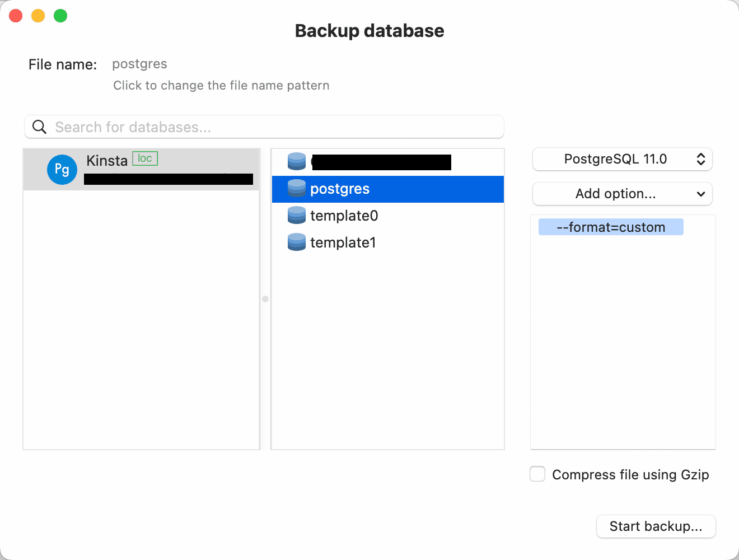The image size is (739, 560).
Task: Click the Backup database title area
Action: [x=369, y=31]
